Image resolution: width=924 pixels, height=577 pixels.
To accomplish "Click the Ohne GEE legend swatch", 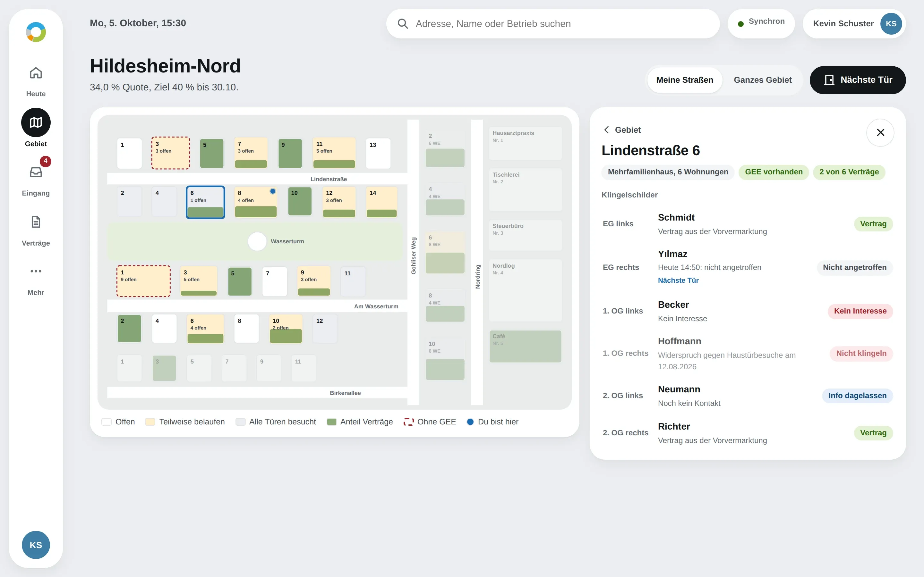I will click(x=408, y=422).
